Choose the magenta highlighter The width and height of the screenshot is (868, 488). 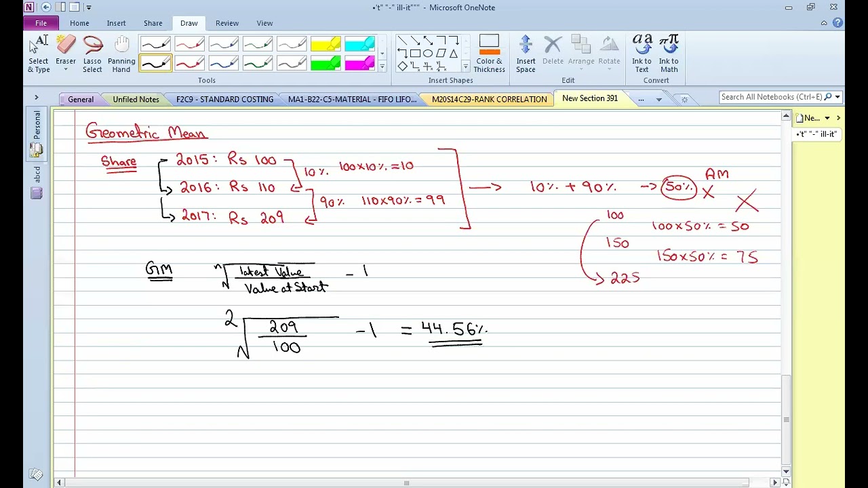tap(359, 63)
